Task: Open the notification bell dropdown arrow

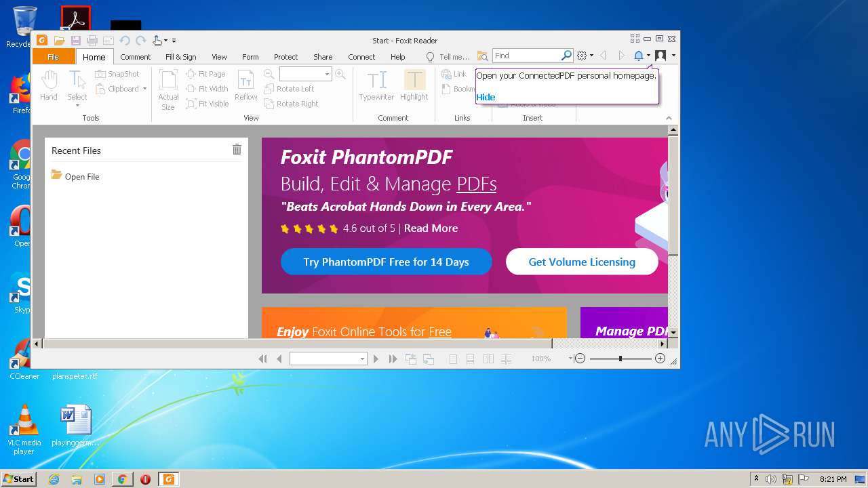Action: pos(648,56)
